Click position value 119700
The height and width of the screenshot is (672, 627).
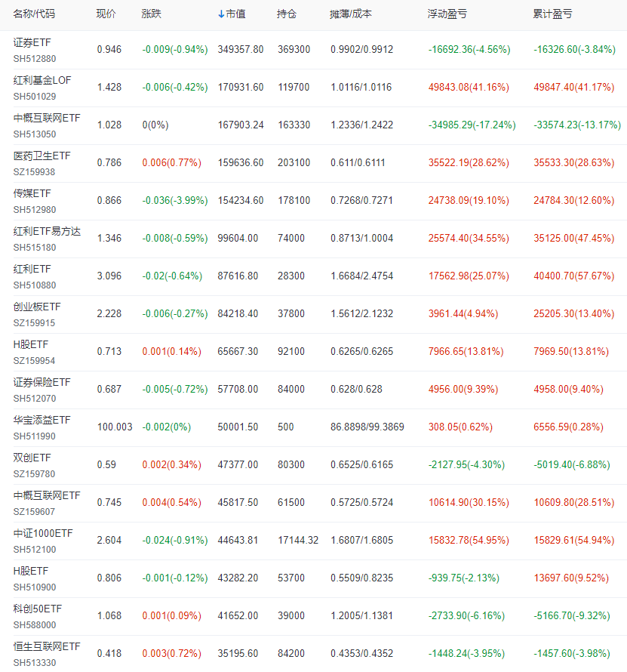pyautogui.click(x=294, y=87)
